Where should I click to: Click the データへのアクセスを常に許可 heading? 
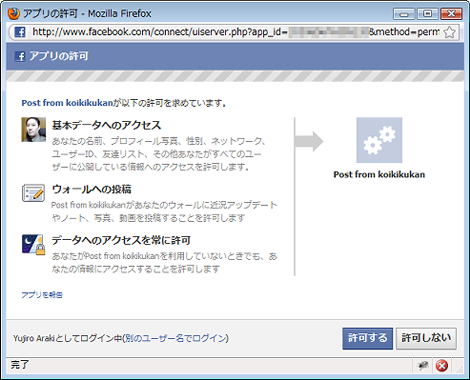click(x=121, y=240)
